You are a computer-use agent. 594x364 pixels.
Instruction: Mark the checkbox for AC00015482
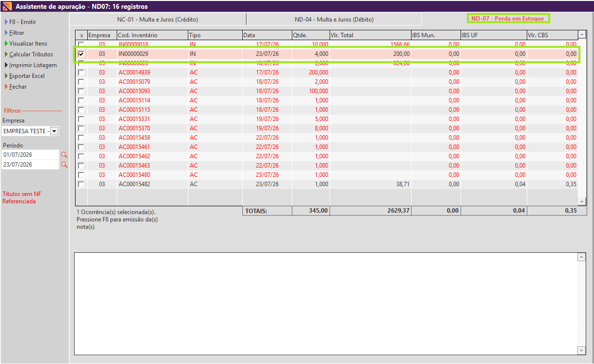[81, 184]
